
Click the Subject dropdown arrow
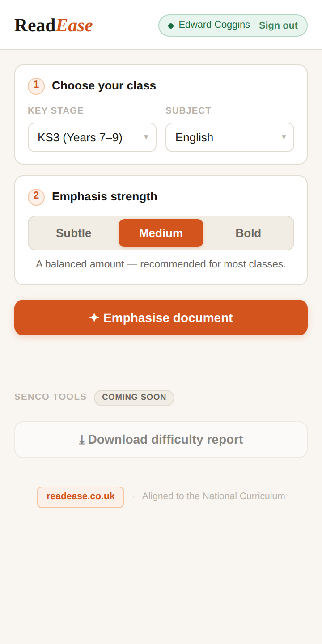point(284,137)
